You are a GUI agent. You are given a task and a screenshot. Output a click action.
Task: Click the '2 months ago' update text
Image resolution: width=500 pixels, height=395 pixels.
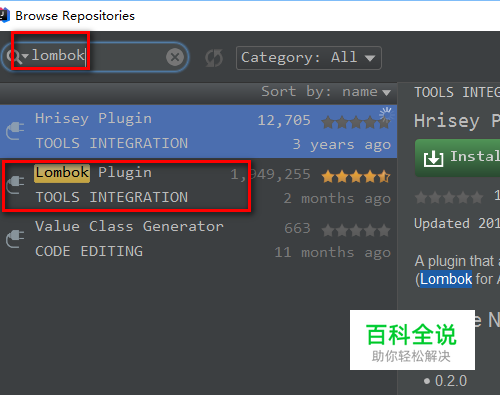[337, 199]
